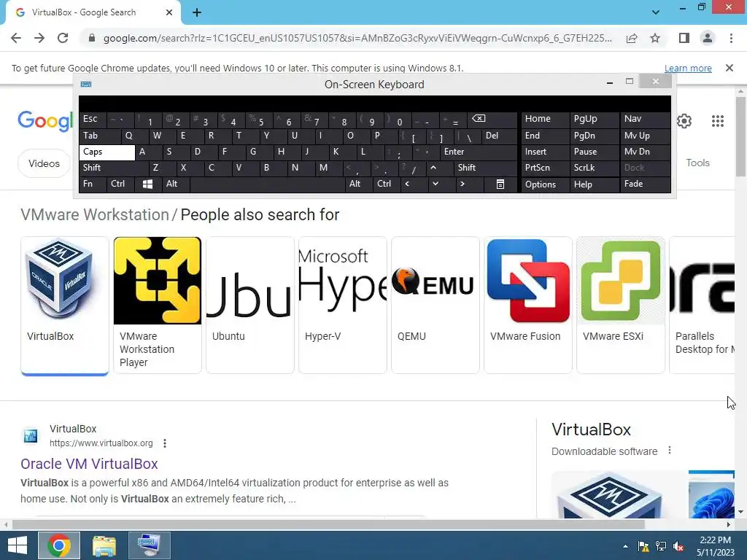Open the VMware Workstation breadcrumb link
Image resolution: width=747 pixels, height=560 pixels.
pos(95,215)
